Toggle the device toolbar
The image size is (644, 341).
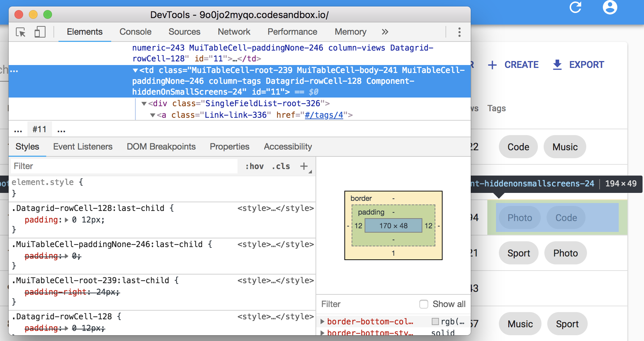point(40,32)
